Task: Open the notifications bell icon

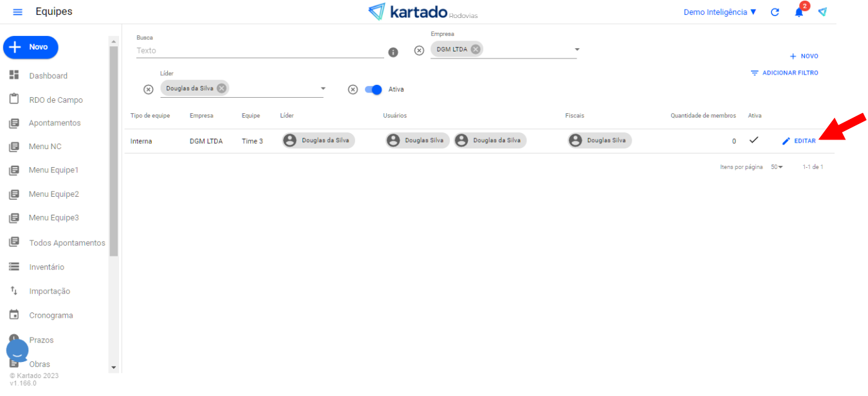Action: tap(799, 12)
